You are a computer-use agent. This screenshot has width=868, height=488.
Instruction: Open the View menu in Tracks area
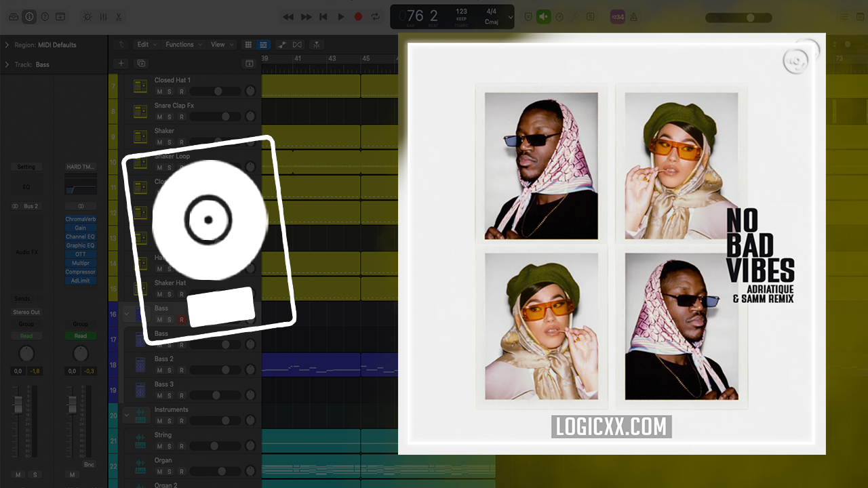coord(221,45)
